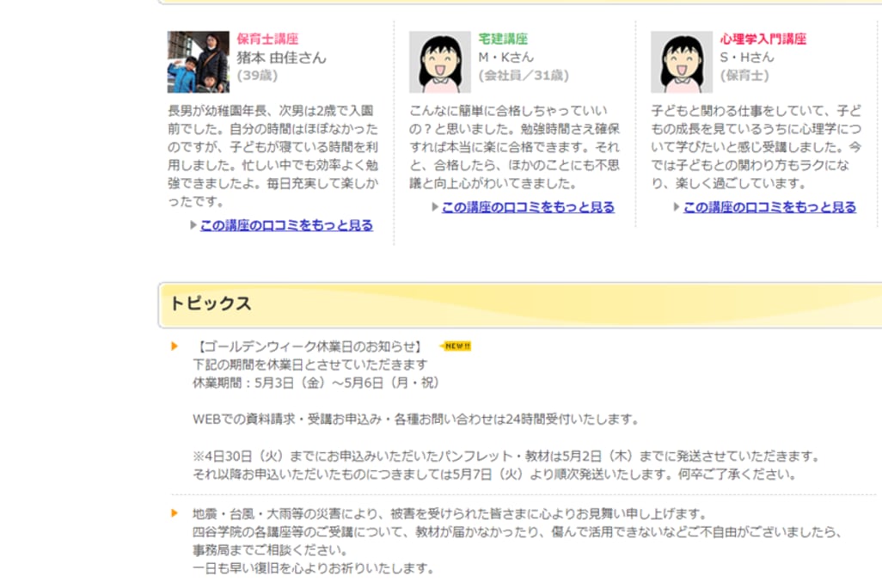The image size is (882, 588).
Task: Click the トピックス section header
Action: click(x=211, y=303)
